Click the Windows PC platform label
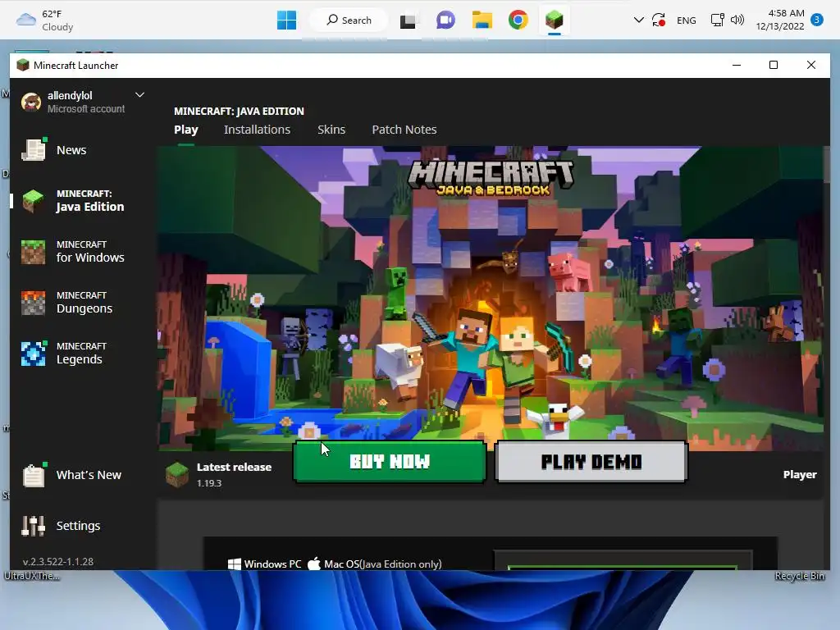 [x=265, y=564]
